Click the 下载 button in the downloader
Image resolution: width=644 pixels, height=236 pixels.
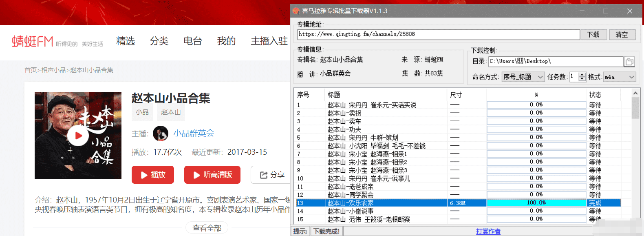click(593, 35)
